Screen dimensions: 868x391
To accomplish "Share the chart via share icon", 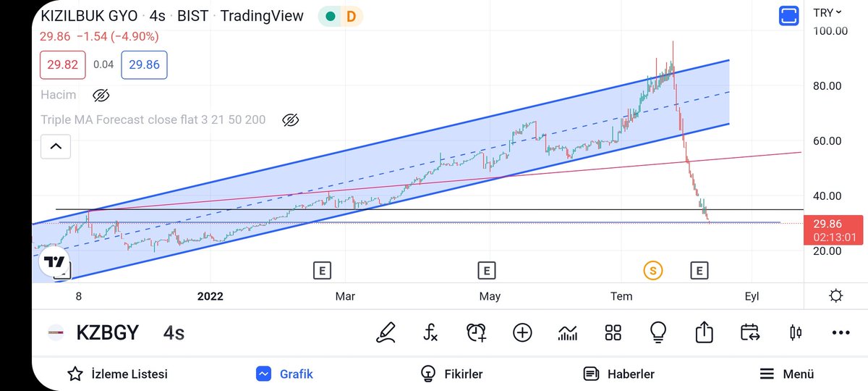I will click(x=704, y=332).
